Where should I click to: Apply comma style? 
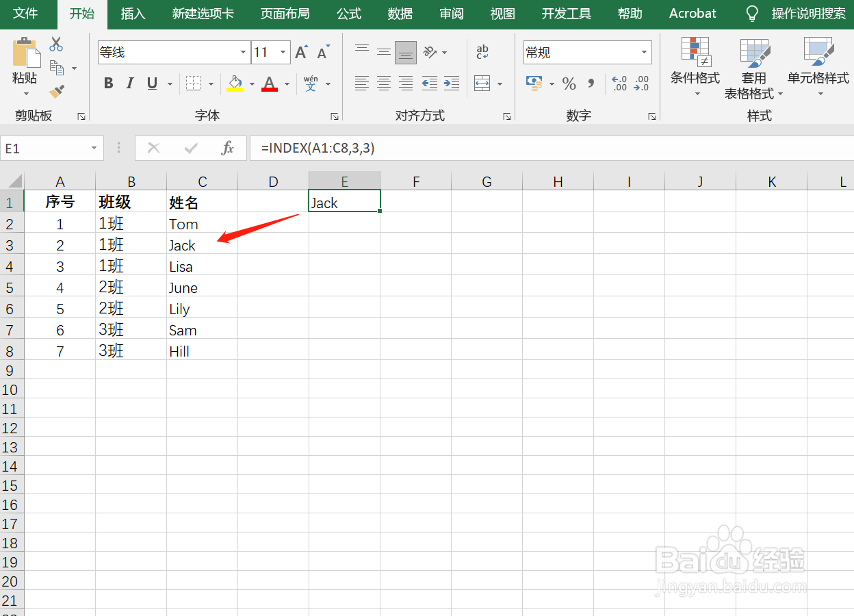click(591, 84)
